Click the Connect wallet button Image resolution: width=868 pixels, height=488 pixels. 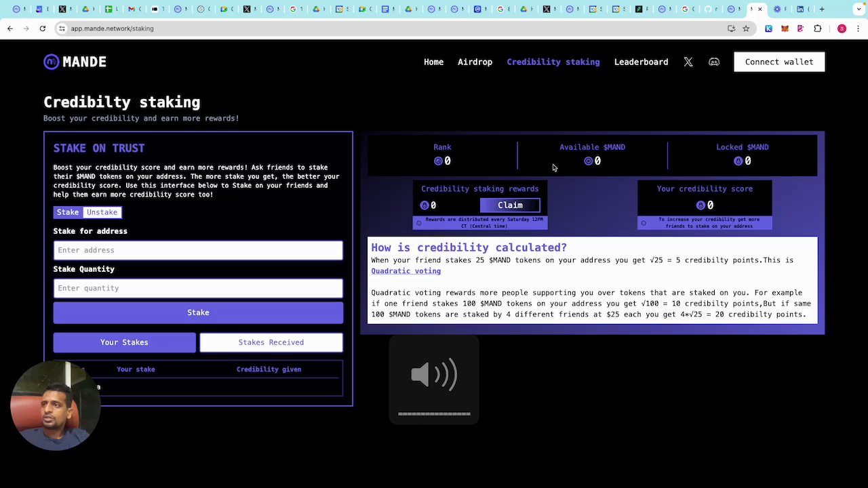[779, 62]
